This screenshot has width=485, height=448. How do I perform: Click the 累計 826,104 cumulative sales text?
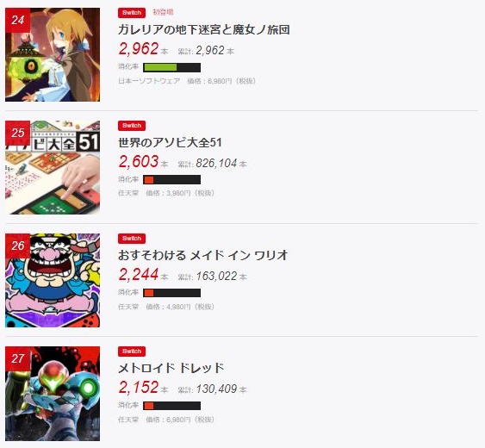click(212, 164)
